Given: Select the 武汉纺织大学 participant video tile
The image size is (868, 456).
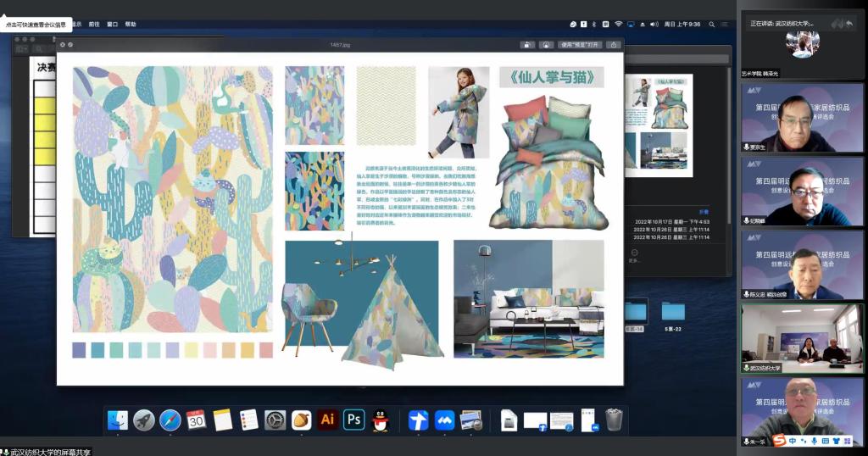Looking at the screenshot, I should 802,338.
